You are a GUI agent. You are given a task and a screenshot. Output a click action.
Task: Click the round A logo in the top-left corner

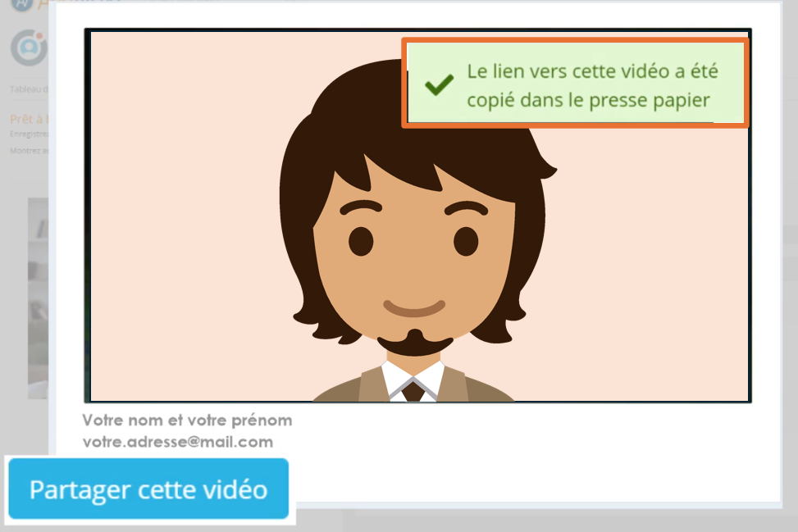pos(21,5)
